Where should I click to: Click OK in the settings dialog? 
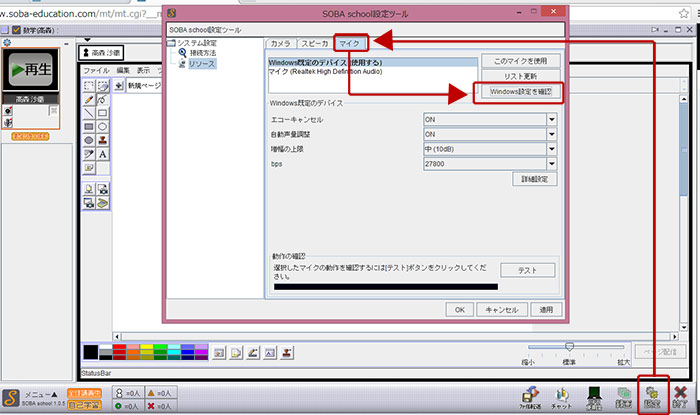point(460,310)
